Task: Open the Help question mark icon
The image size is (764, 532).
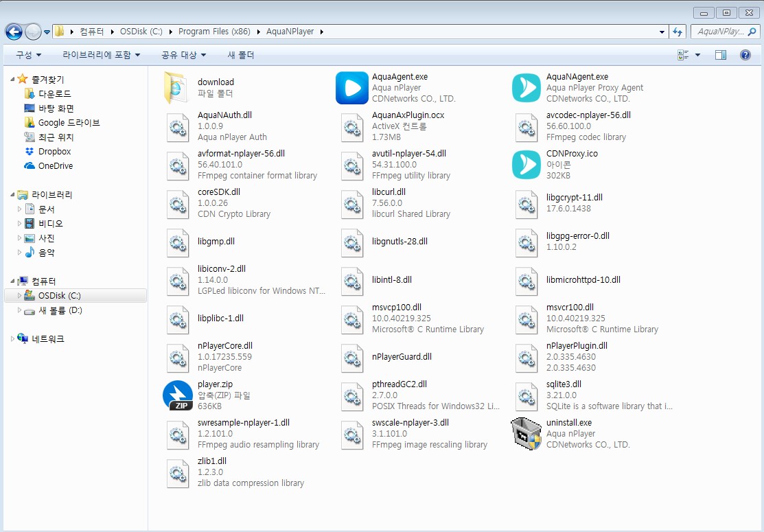Action: (745, 55)
